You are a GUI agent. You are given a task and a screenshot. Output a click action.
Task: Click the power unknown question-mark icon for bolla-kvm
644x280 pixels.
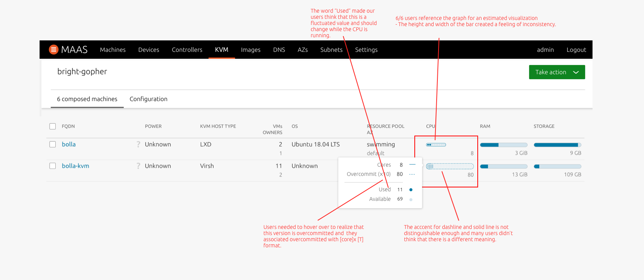tap(138, 166)
